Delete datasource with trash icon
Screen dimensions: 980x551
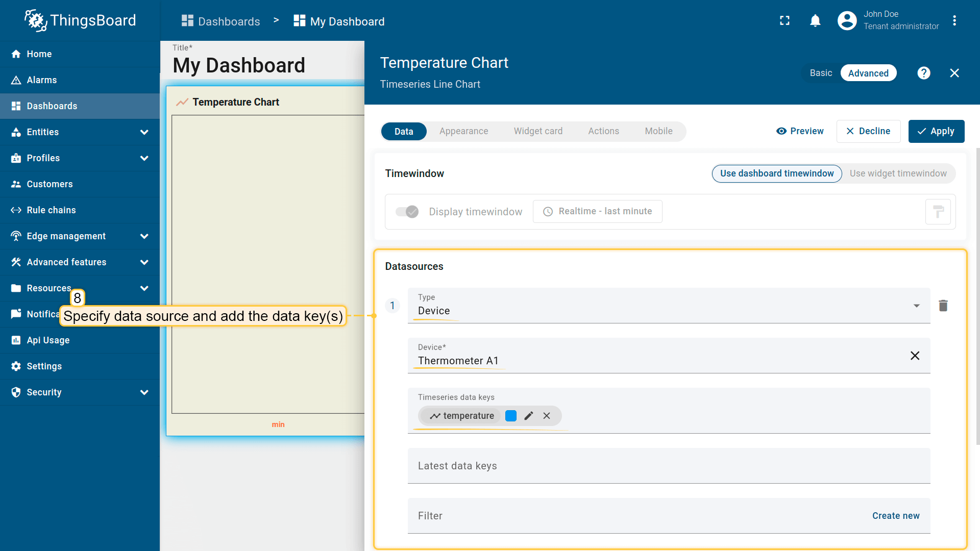[943, 306]
